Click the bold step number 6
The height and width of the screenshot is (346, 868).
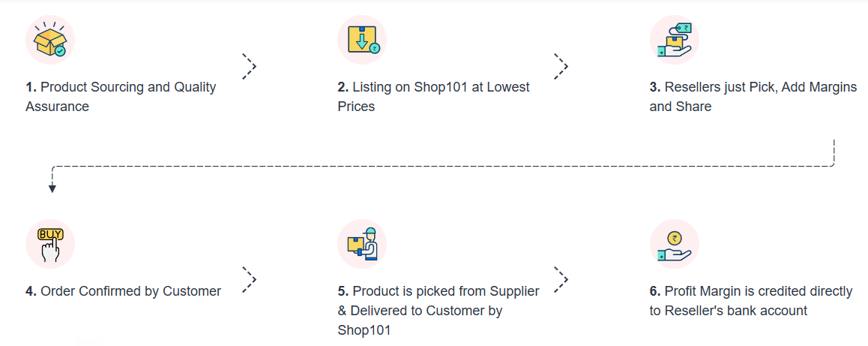coord(654,291)
